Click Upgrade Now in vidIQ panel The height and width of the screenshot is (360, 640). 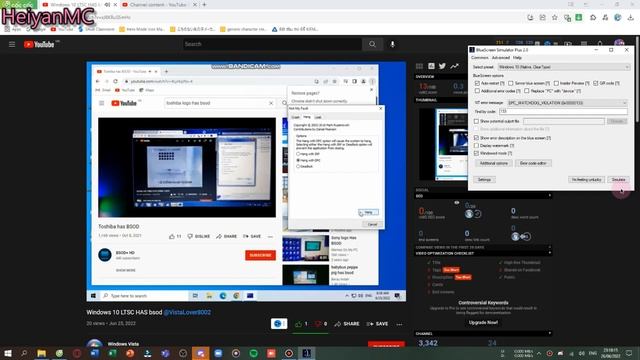pyautogui.click(x=483, y=322)
